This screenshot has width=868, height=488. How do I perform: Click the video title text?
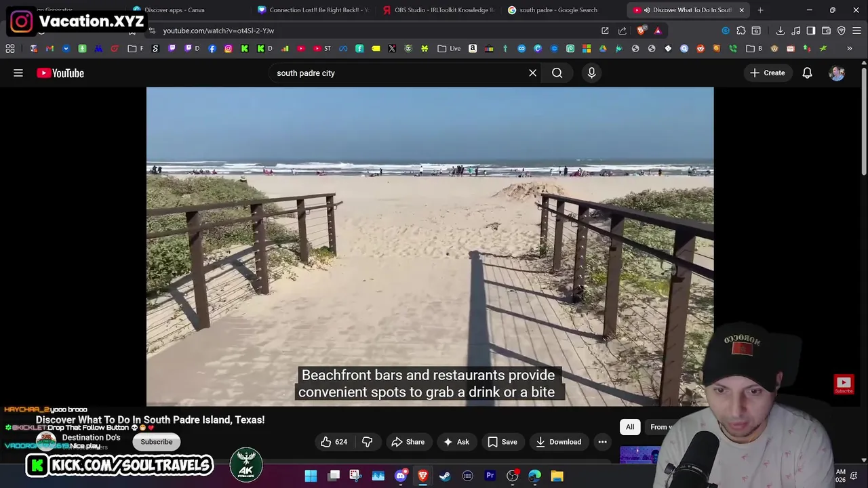(x=150, y=420)
